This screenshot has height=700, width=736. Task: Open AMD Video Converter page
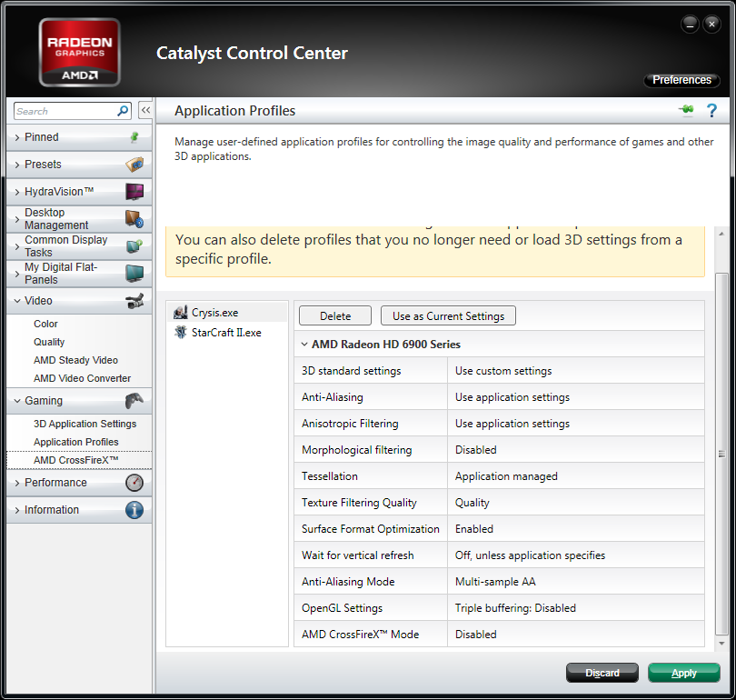click(x=82, y=378)
